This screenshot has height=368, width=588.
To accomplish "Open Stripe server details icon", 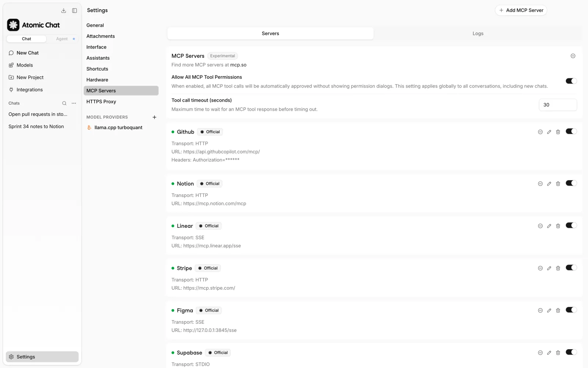I will pyautogui.click(x=540, y=268).
